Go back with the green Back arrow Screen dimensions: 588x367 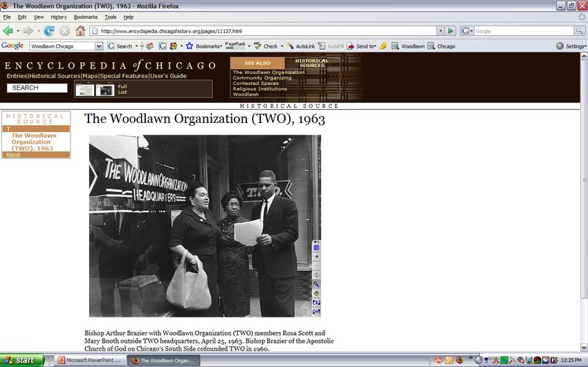pyautogui.click(x=8, y=31)
